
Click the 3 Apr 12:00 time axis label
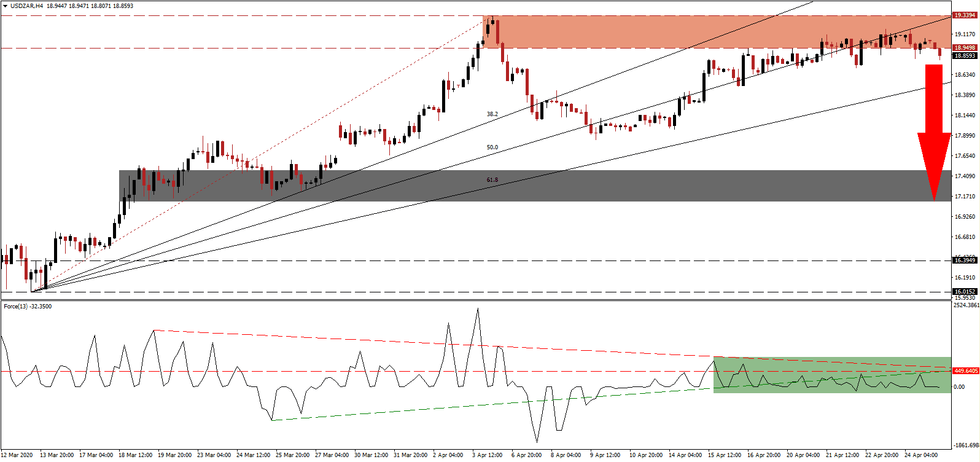tap(487, 455)
